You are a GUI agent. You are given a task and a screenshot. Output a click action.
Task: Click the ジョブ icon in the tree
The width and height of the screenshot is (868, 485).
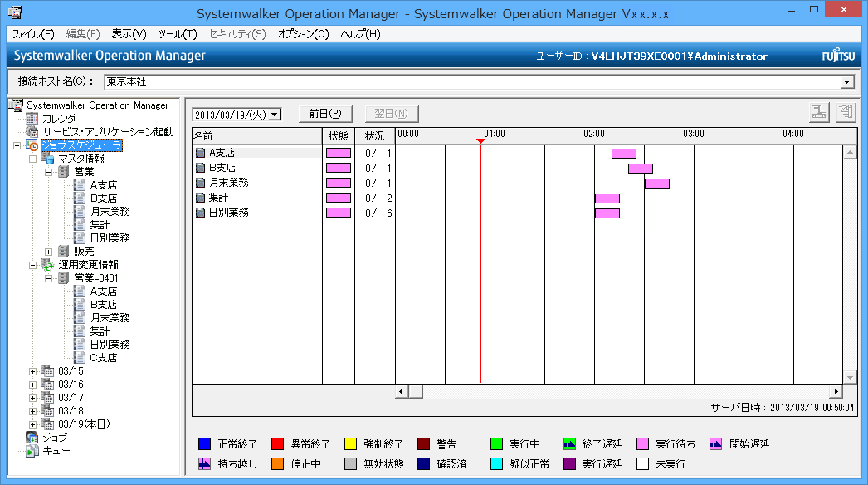pyautogui.click(x=32, y=438)
